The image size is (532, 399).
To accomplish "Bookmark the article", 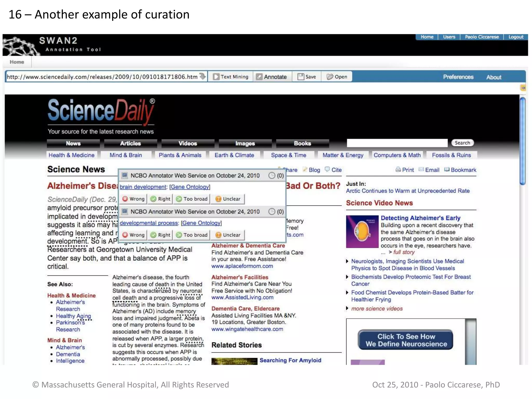I will pos(460,170).
